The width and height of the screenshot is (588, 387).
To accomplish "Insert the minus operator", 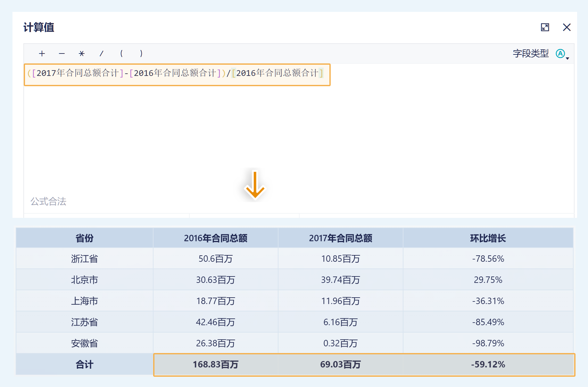I will pos(62,54).
